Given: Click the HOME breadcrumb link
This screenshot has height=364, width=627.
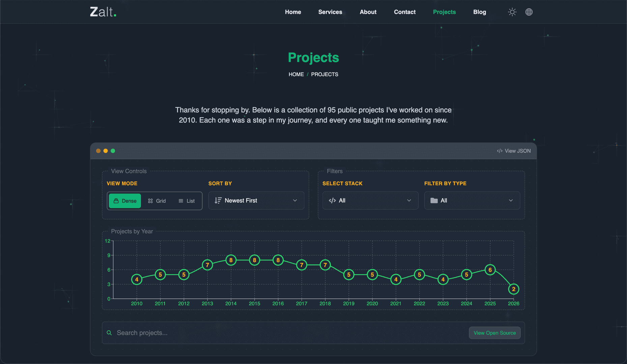Looking at the screenshot, I should pos(296,74).
